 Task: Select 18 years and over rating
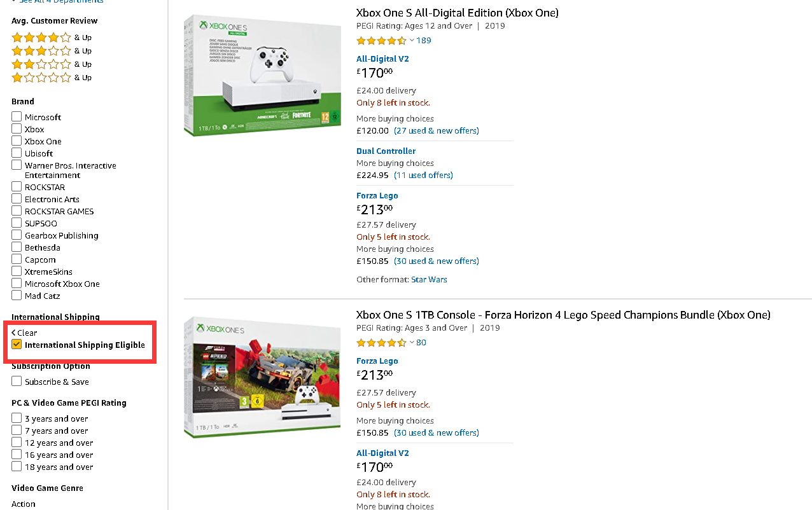tap(17, 466)
